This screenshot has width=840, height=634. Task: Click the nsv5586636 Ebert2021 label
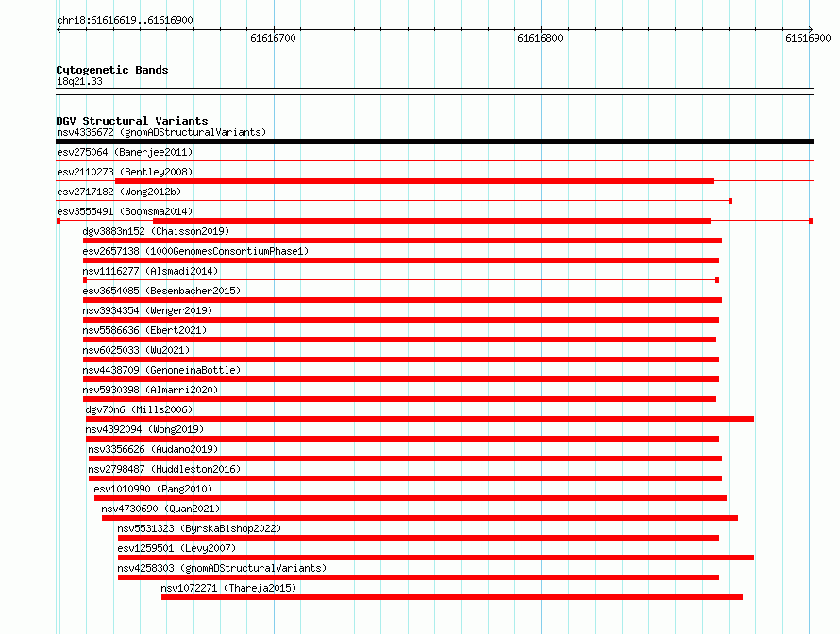(144, 330)
